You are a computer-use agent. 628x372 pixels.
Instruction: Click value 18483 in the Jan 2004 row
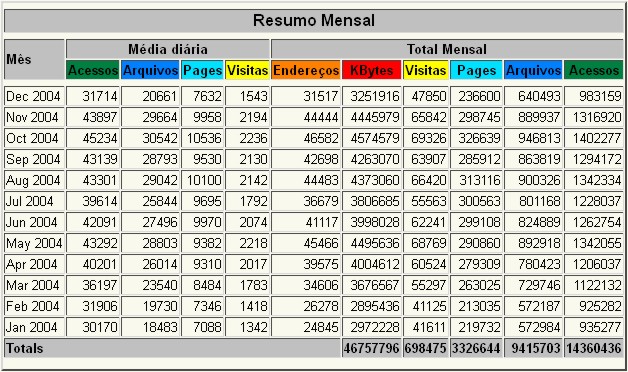[160, 328]
